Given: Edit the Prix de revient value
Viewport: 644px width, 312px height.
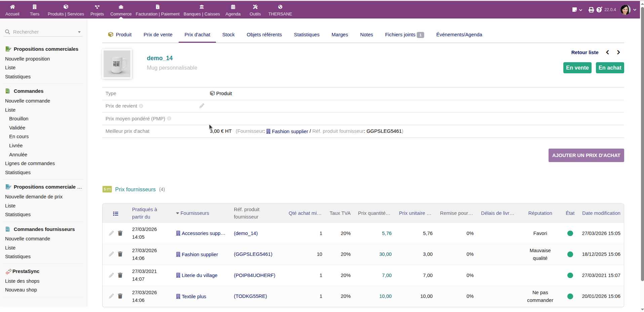Looking at the screenshot, I should click(x=202, y=106).
